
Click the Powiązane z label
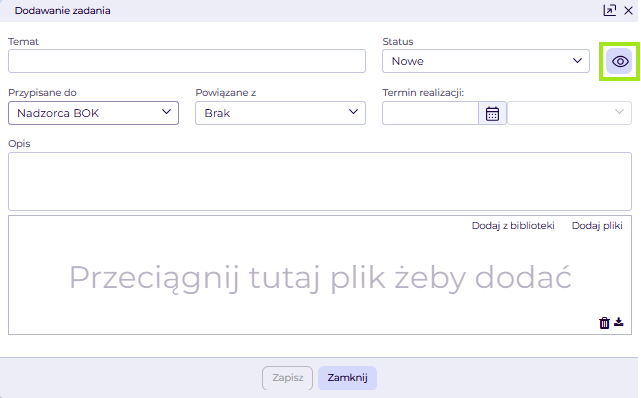point(226,93)
